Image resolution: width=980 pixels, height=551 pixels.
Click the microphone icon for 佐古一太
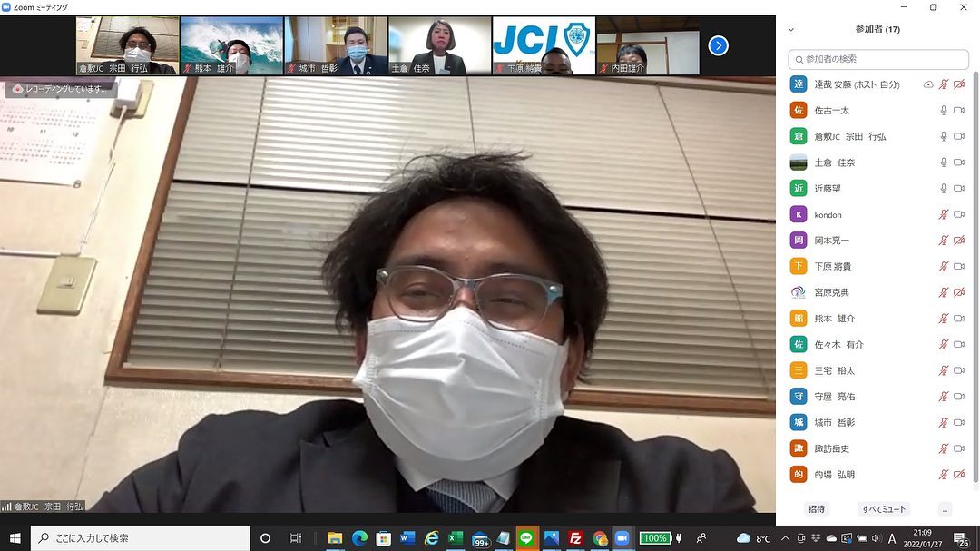[944, 110]
